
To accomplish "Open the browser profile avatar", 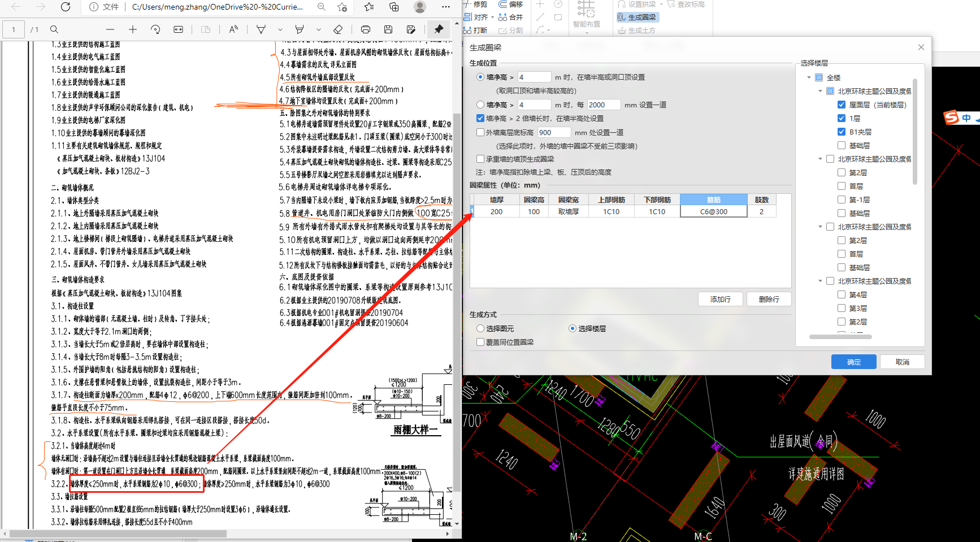I will tap(419, 7).
